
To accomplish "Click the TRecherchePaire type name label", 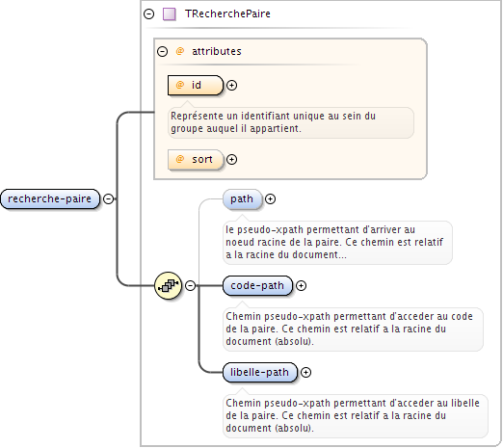I will tap(227, 14).
